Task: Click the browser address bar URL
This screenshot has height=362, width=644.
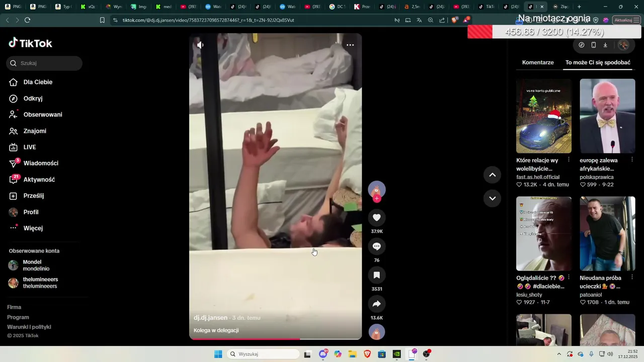Action: pyautogui.click(x=208, y=20)
